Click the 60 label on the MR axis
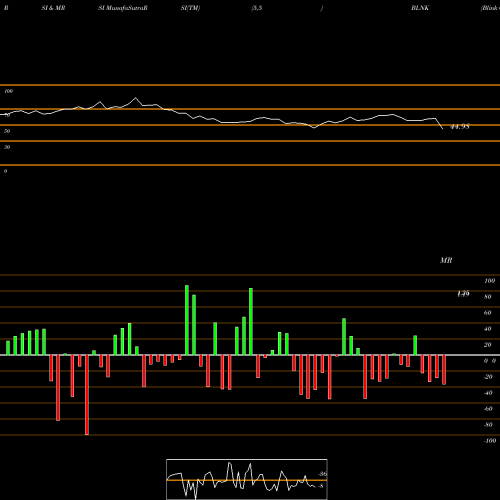The width and height of the screenshot is (500, 500). coord(488,313)
